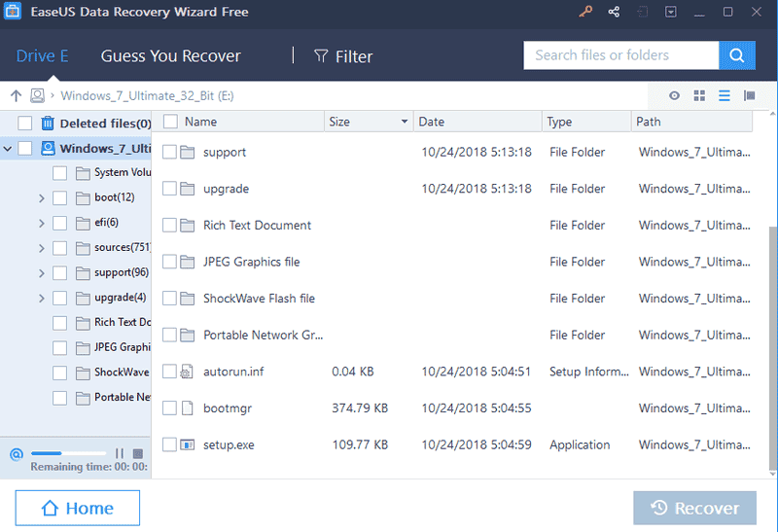Open the Drive E tab
The image size is (778, 532).
click(x=42, y=56)
